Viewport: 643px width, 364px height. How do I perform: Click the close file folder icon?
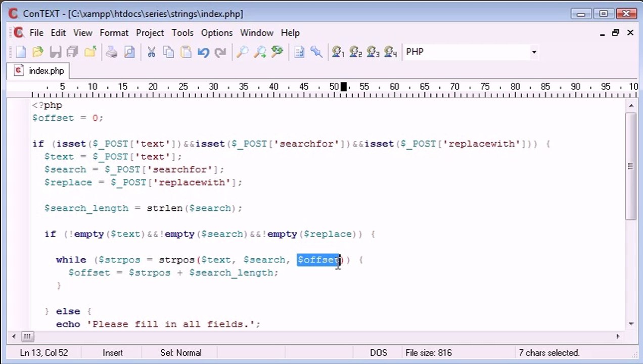point(90,52)
